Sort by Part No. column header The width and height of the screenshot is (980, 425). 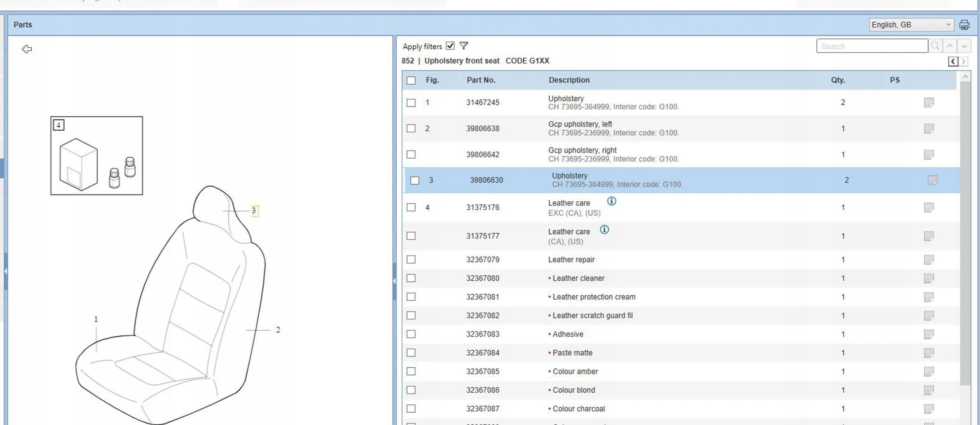[x=481, y=80]
